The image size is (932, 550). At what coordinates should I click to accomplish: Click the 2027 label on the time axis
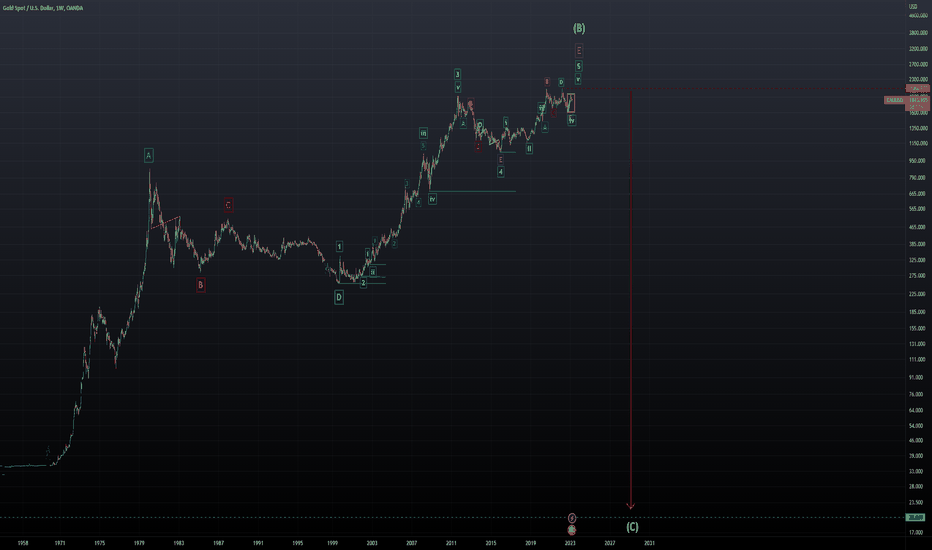(610, 543)
